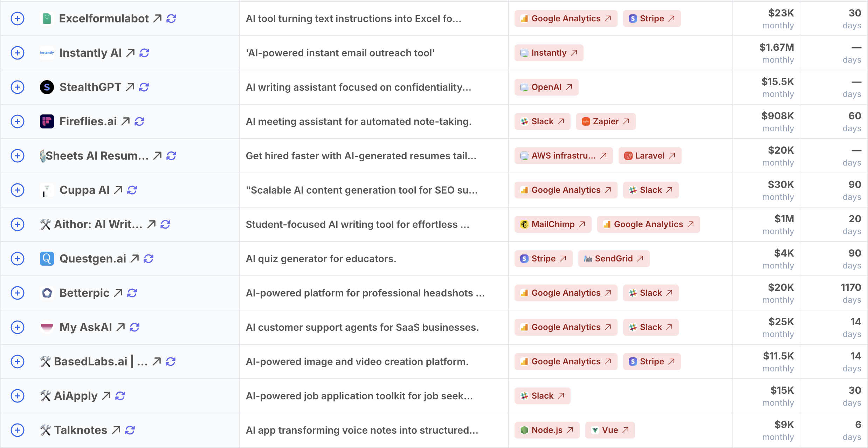
Task: Open the Node.js tag in Talknotes row
Action: pos(546,430)
